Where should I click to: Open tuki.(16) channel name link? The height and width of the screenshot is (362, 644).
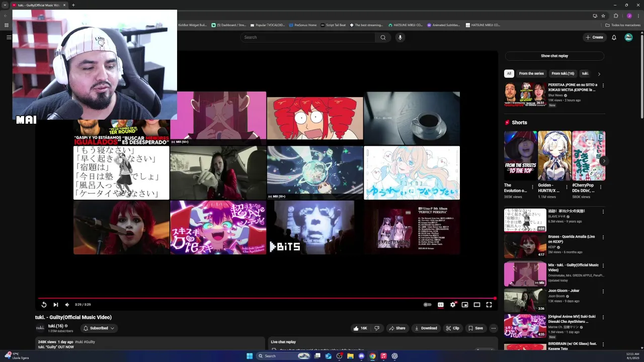pyautogui.click(x=56, y=326)
